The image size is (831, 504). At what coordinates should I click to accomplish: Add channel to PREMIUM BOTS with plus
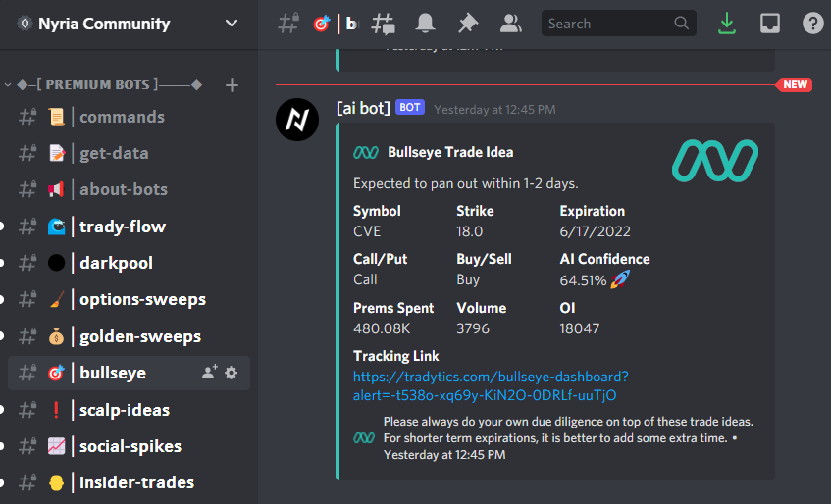[x=232, y=84]
